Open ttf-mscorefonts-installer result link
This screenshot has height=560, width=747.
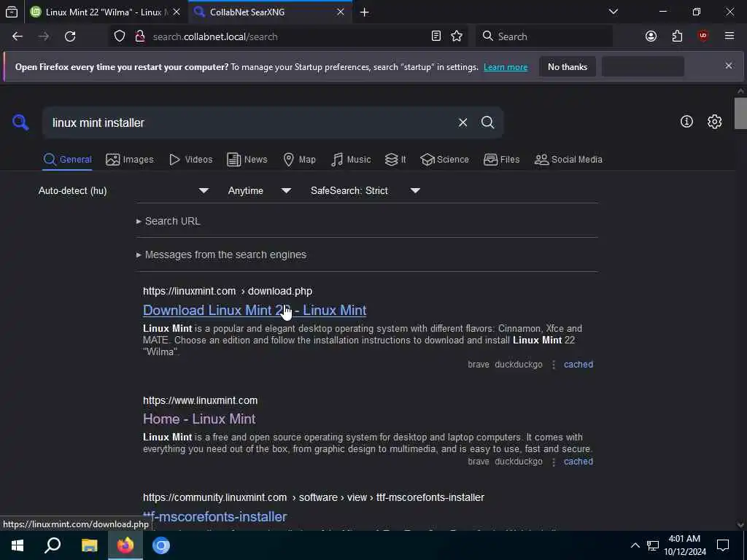click(x=215, y=517)
